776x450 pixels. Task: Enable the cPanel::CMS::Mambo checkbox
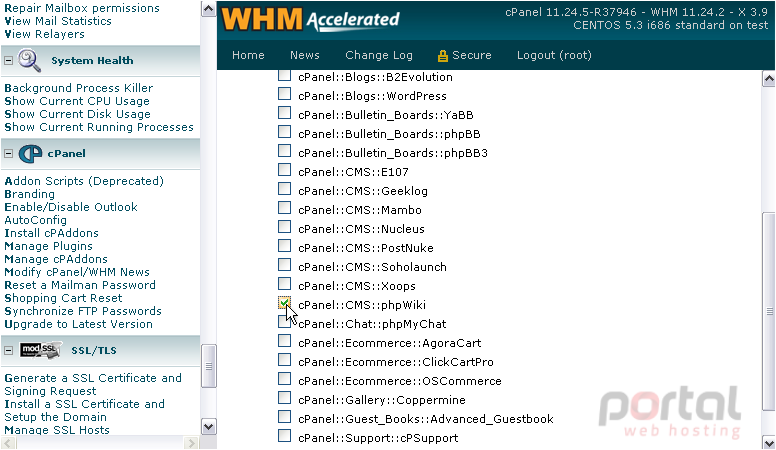[284, 207]
